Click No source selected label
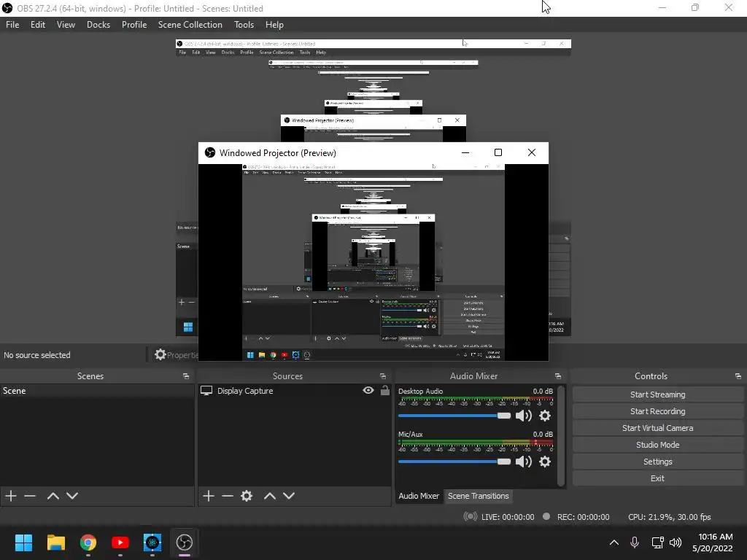This screenshot has width=747, height=560. click(37, 355)
